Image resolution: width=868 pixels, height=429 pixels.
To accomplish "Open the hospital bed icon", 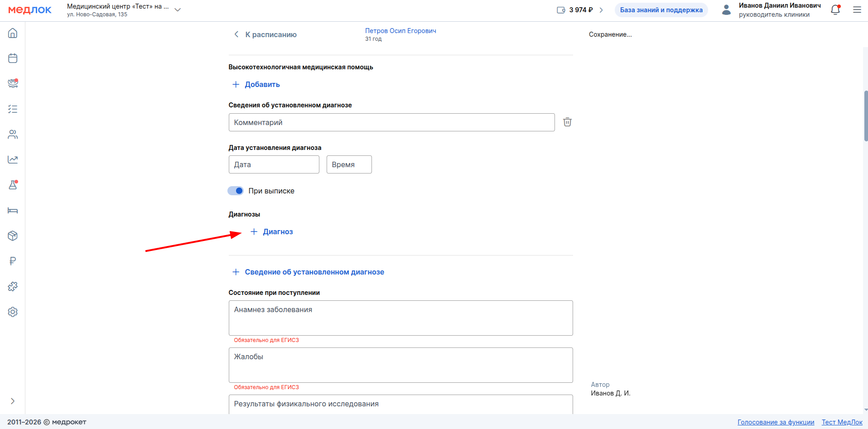I will 13,211.
